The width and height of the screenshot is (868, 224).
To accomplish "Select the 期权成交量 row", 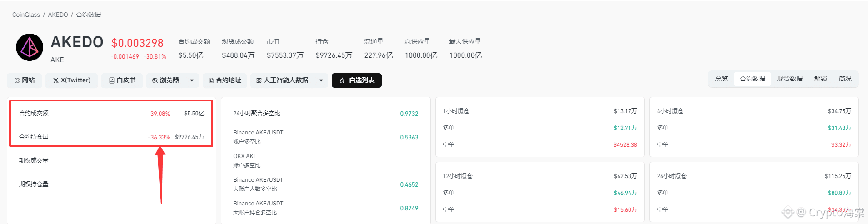I will [111, 160].
